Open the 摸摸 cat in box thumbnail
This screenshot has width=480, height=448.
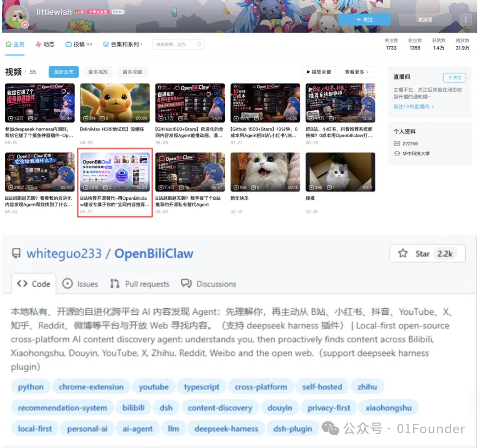point(340,172)
